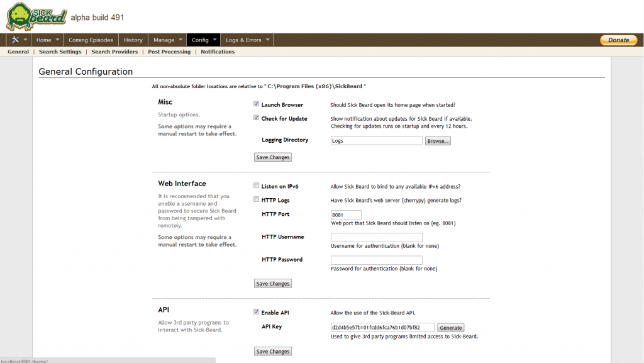Expand the arrow next to the wrench icon
This screenshot has width=644, height=363.
[x=25, y=40]
